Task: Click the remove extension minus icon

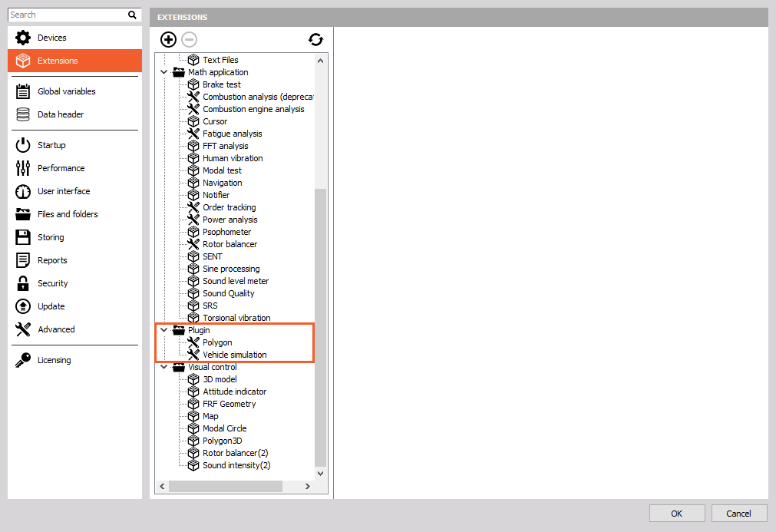Action: coord(189,40)
